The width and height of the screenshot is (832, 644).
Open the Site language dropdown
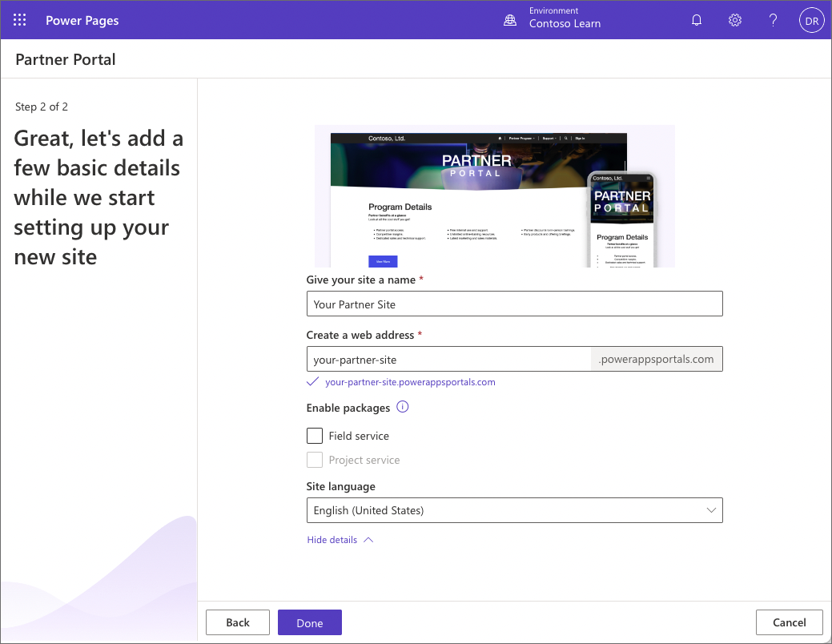click(x=515, y=510)
